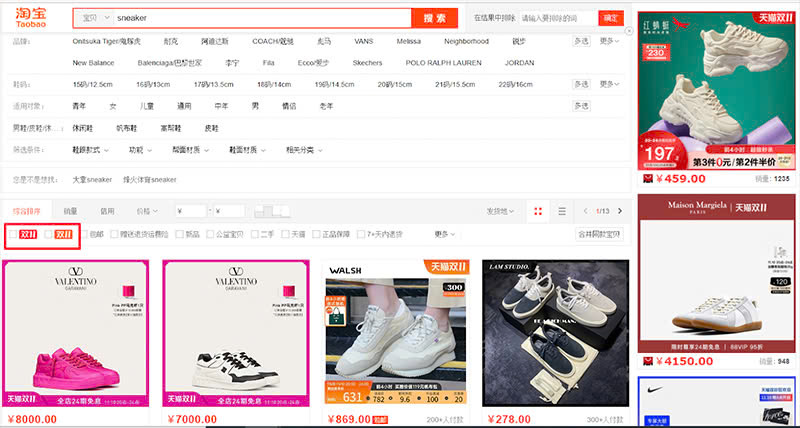Click 确定 to exclude keyword
The width and height of the screenshot is (800, 428).
click(611, 18)
